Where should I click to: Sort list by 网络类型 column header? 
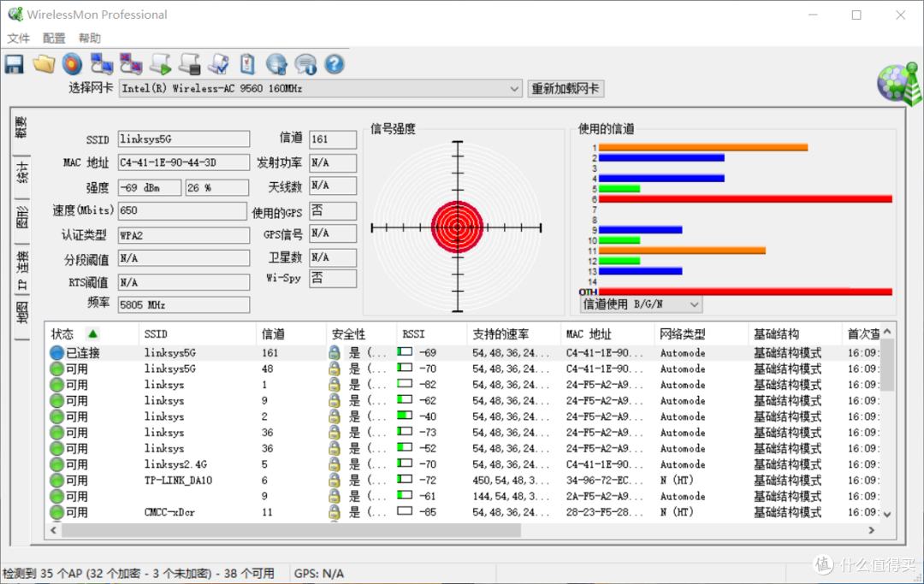click(x=702, y=333)
